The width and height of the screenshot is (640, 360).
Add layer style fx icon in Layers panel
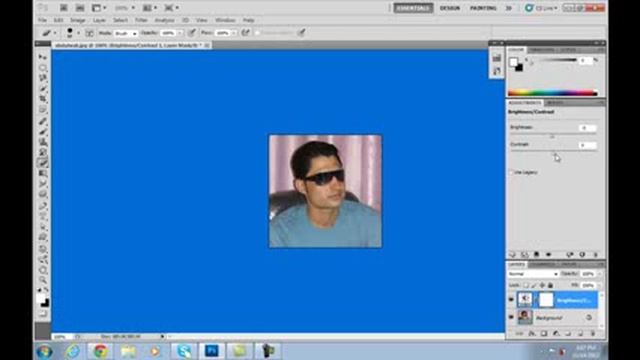532,334
